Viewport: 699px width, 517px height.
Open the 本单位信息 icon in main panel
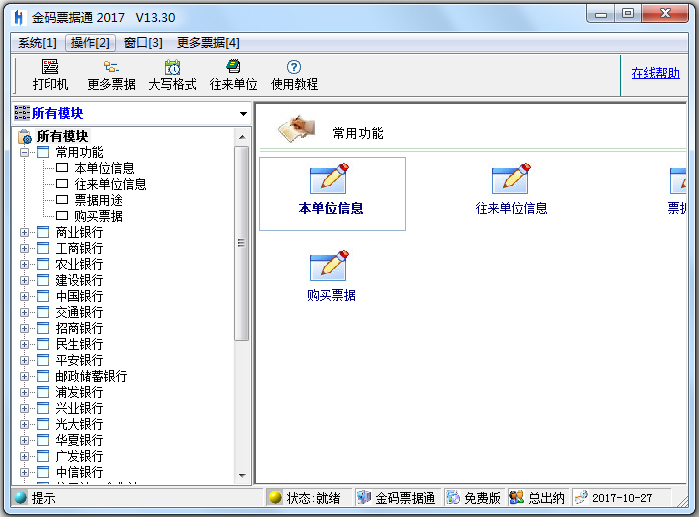coord(331,191)
